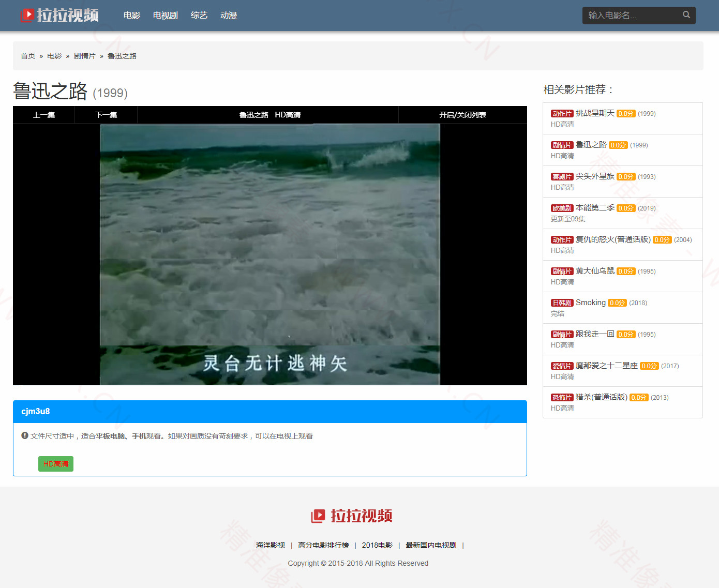This screenshot has height=588, width=719.
Task: Click the red play icon in the header logo
Action: click(28, 15)
